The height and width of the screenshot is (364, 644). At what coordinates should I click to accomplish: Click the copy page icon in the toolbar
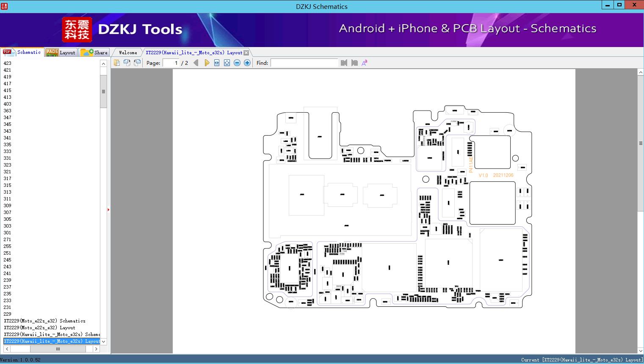click(117, 63)
